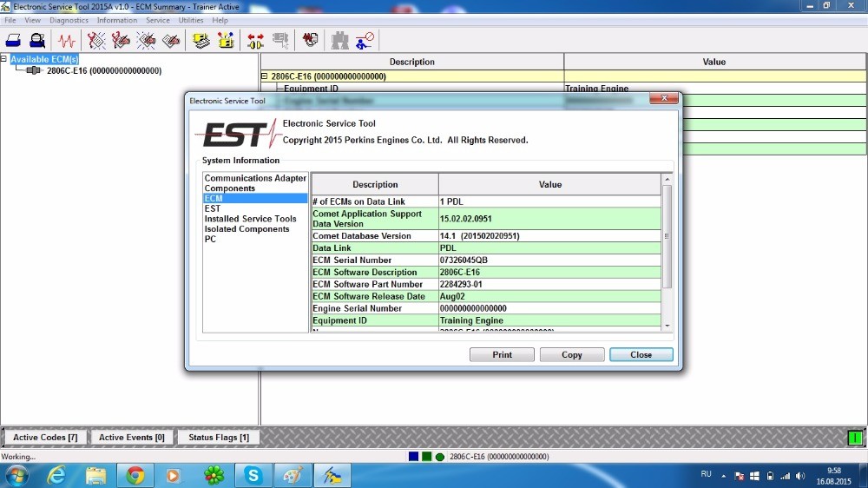Open the Utilities menu

191,20
